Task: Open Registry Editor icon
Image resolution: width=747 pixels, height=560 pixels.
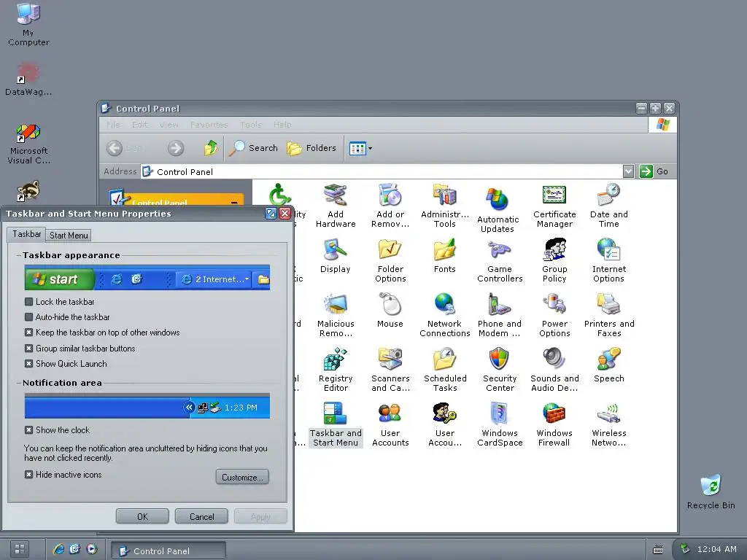Action: click(x=336, y=370)
